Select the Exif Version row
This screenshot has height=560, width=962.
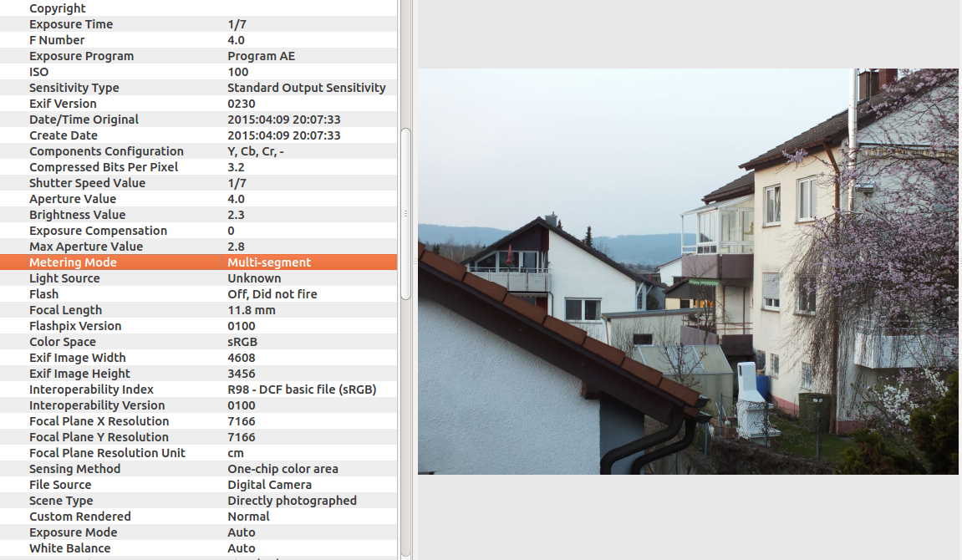click(x=199, y=104)
